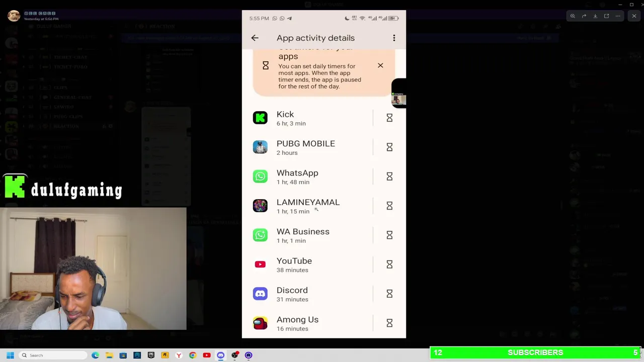
Task: Open YouTube shortcut on the taskbar
Action: point(206,355)
